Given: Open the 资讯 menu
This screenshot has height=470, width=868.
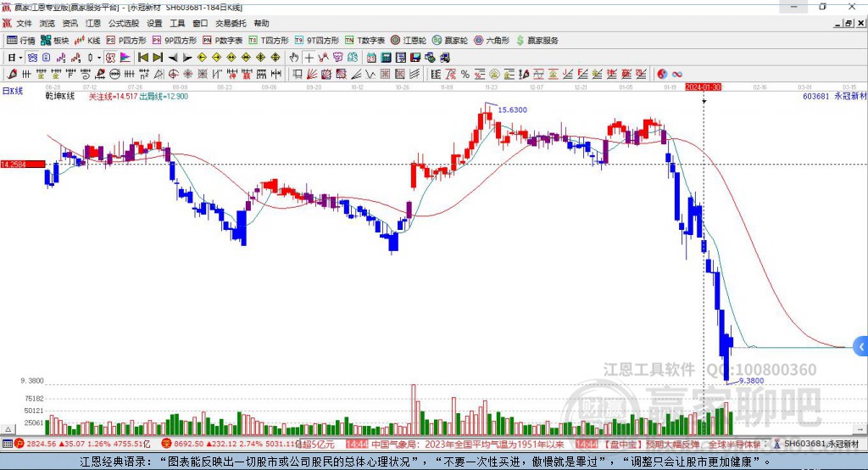Looking at the screenshot, I should click(x=70, y=23).
